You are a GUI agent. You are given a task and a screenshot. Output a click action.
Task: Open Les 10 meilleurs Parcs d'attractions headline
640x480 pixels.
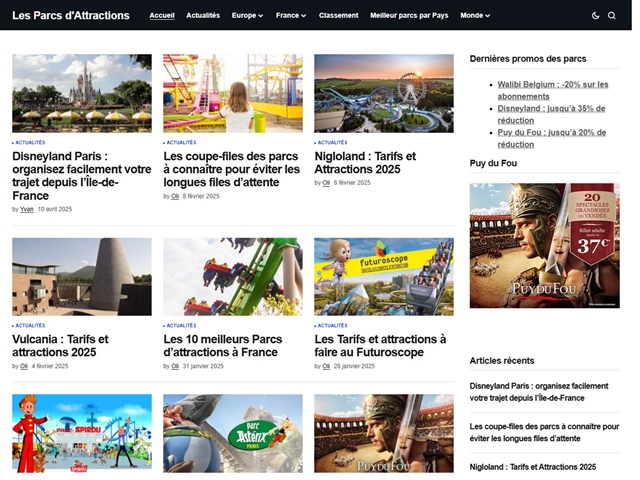pyautogui.click(x=223, y=346)
